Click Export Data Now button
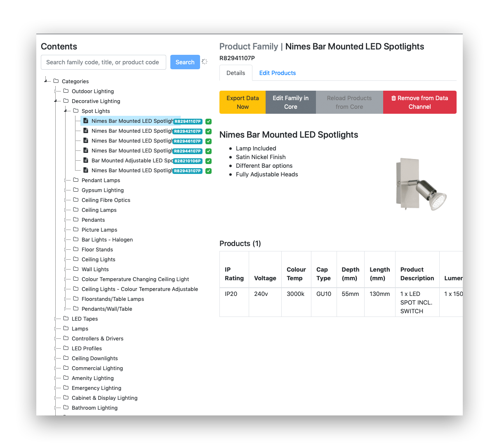This screenshot has width=497, height=448. click(243, 102)
